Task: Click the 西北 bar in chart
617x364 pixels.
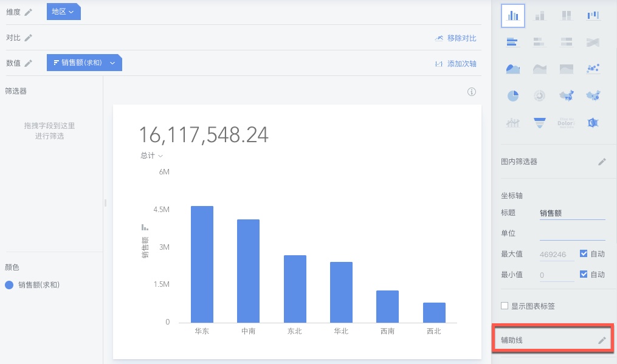Action: (434, 313)
